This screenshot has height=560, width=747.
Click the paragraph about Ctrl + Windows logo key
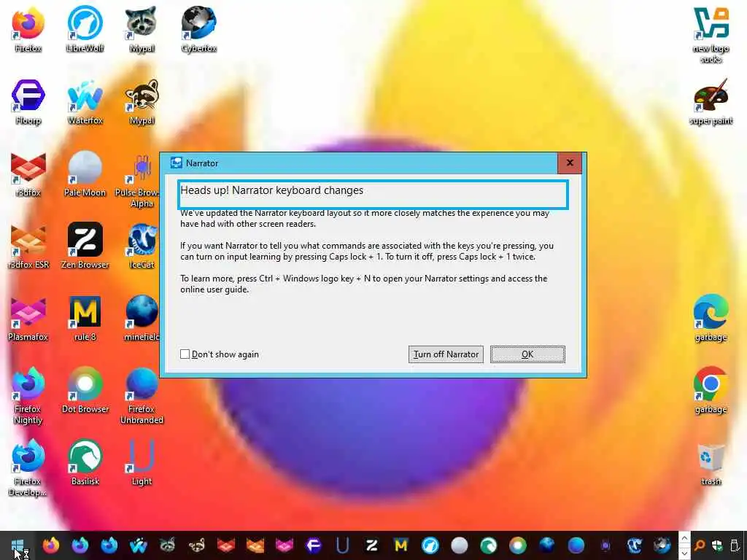pos(363,284)
